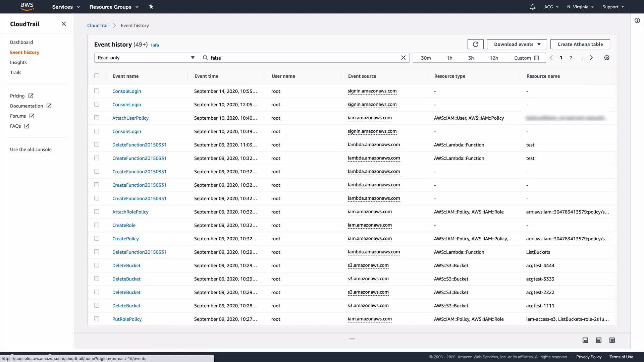This screenshot has width=644, height=362.
Task: Check the AttachUserPolicy event row checkbox
Action: click(x=97, y=118)
